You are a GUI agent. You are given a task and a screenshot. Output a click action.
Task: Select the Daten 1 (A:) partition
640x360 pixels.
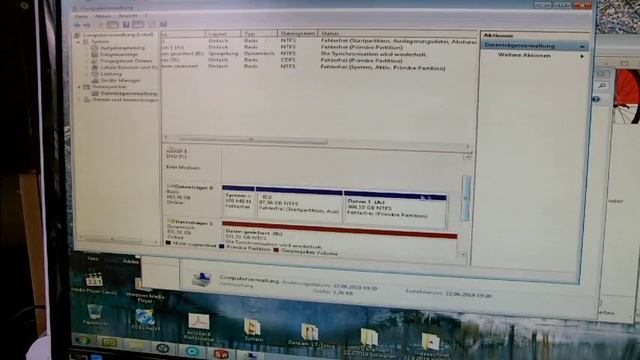[x=395, y=210]
